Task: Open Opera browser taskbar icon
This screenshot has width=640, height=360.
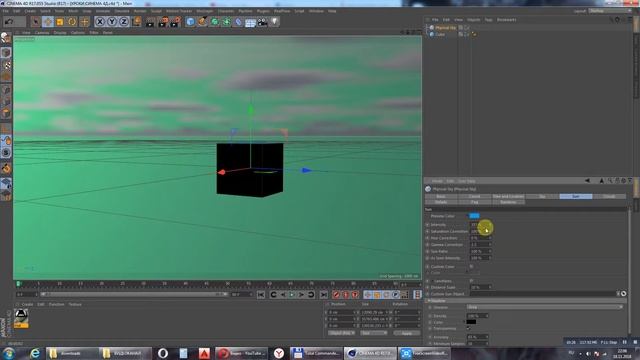Action: tap(163, 353)
